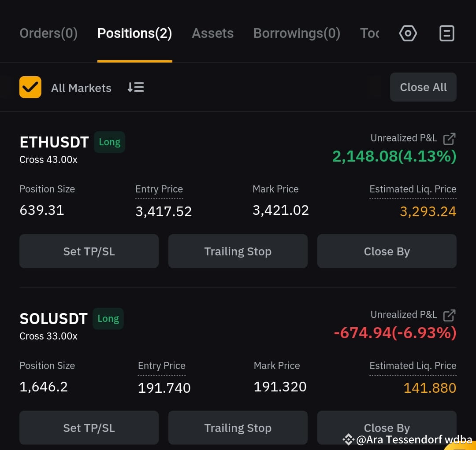Switch to the Orders tab

[x=48, y=33]
